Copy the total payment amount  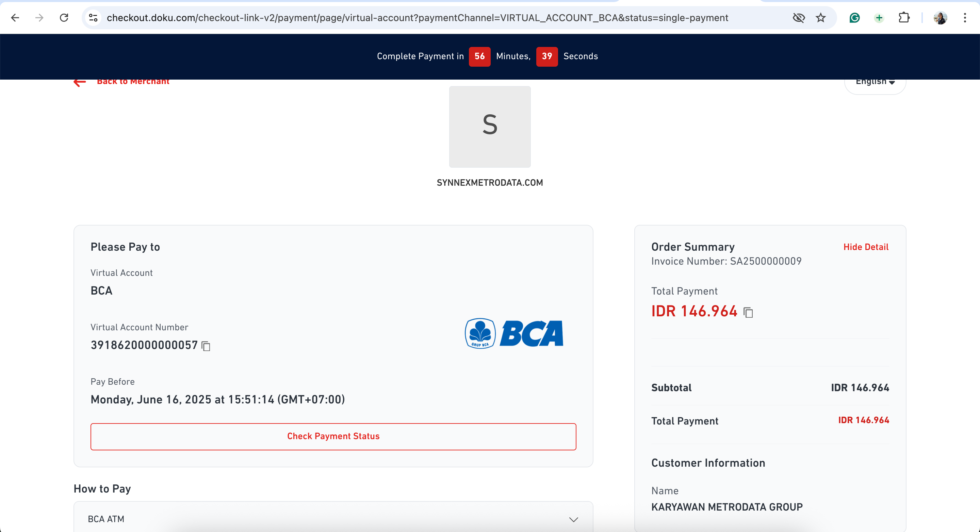pyautogui.click(x=748, y=313)
